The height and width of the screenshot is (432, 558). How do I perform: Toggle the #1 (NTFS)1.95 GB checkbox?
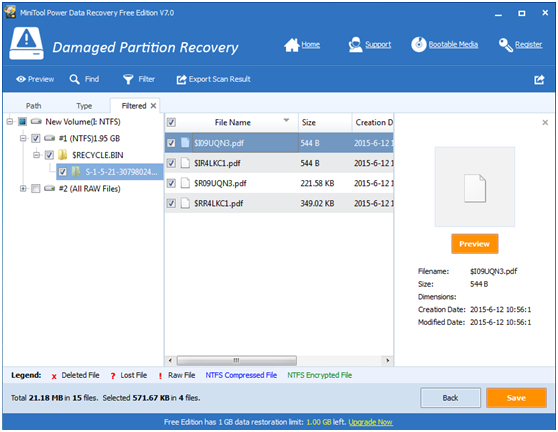36,138
